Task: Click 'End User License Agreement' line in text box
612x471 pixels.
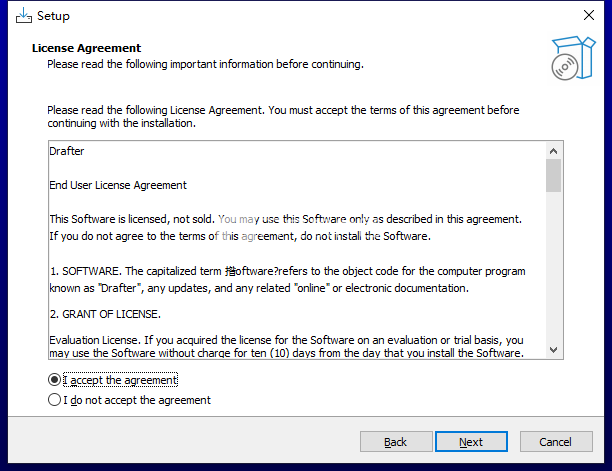Action: [x=118, y=185]
